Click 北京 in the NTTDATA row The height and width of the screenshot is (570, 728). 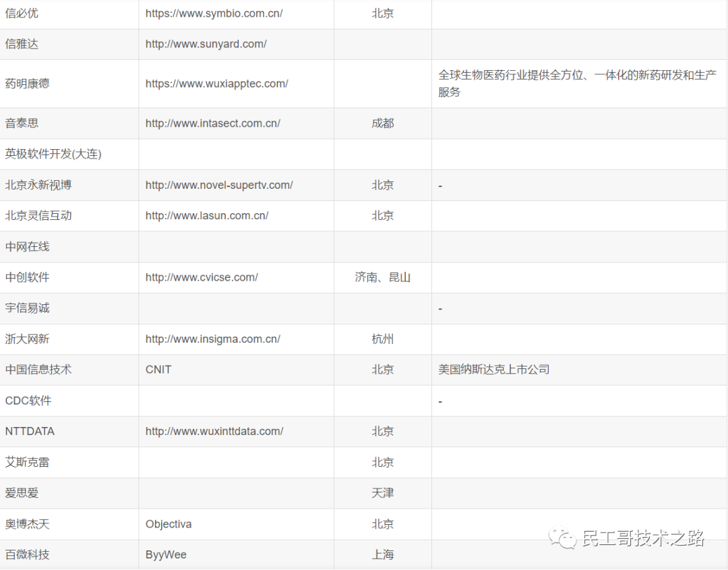point(383,432)
